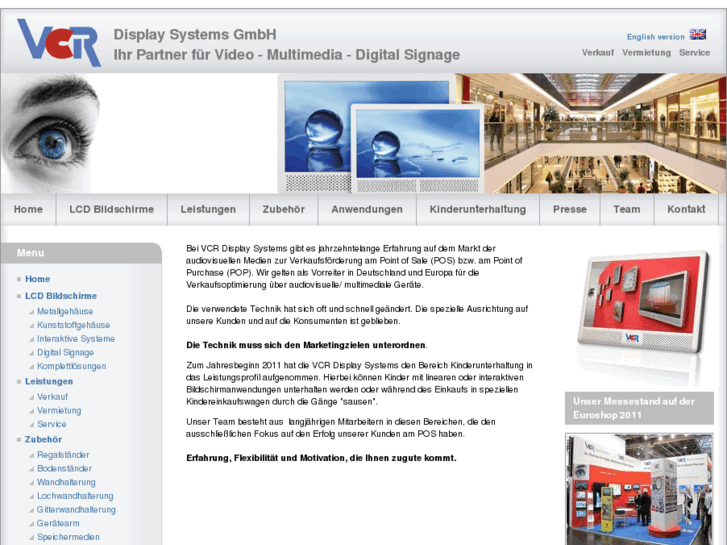
Task: Open Speichermedien sidebar entry
Action: (68, 537)
